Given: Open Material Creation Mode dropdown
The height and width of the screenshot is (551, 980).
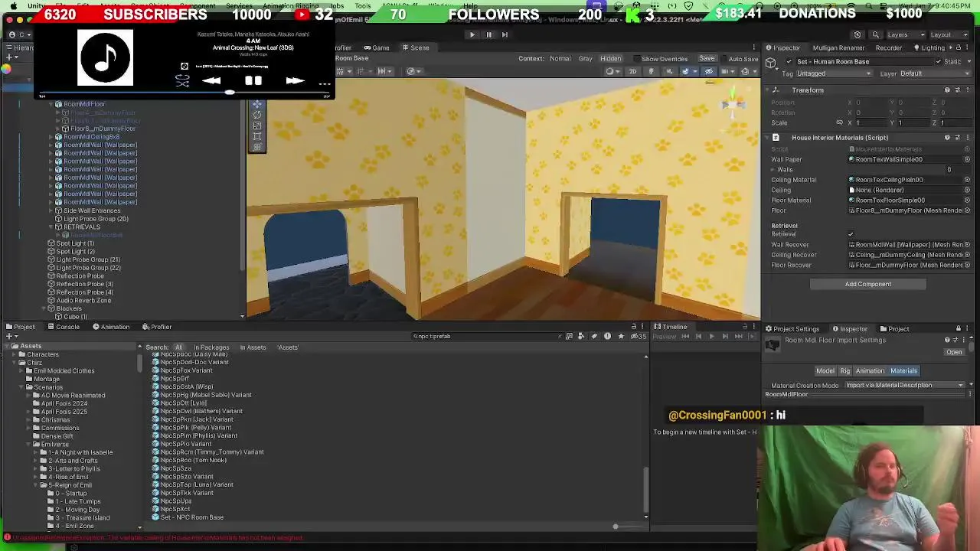Looking at the screenshot, I should tap(904, 386).
